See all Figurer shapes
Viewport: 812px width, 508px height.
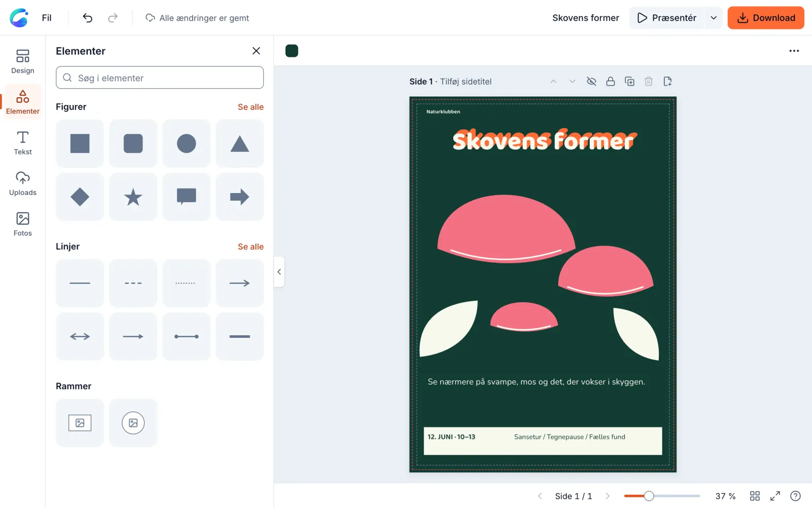click(x=251, y=107)
